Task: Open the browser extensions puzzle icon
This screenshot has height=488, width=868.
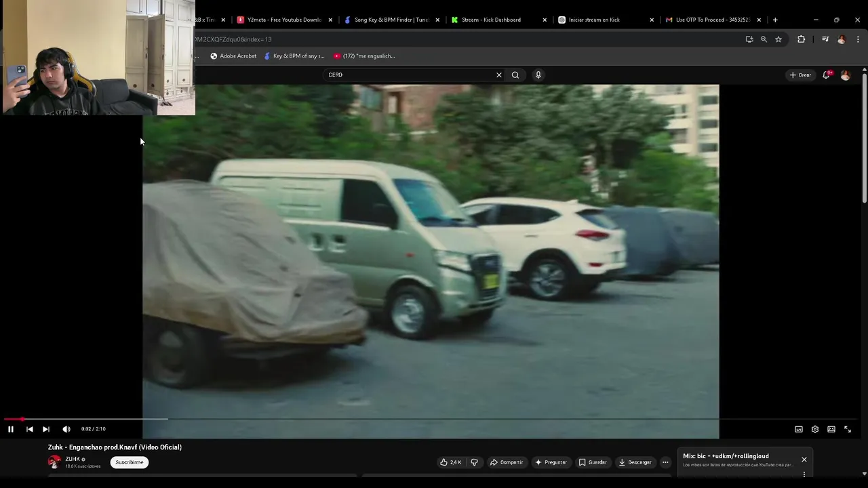Action: tap(801, 39)
